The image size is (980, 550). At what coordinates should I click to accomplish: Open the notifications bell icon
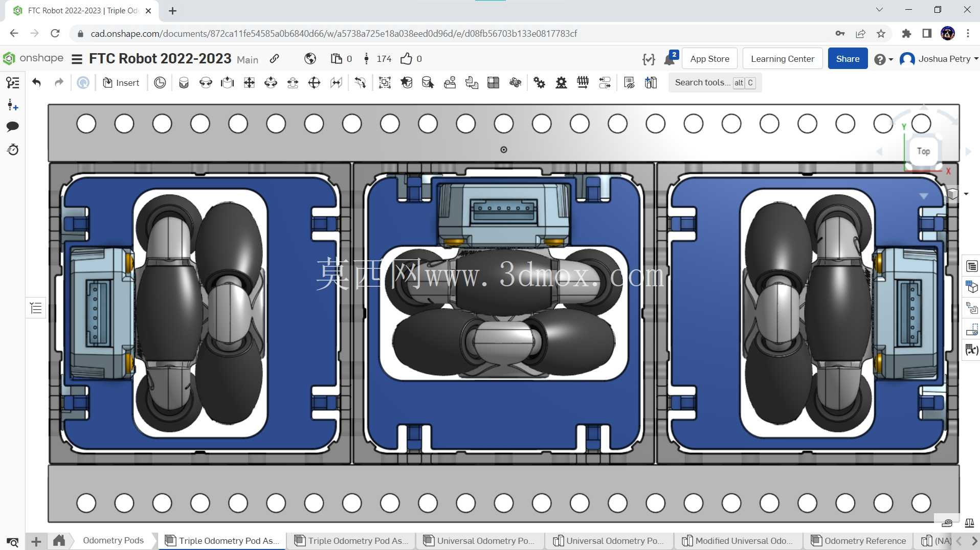pos(670,59)
